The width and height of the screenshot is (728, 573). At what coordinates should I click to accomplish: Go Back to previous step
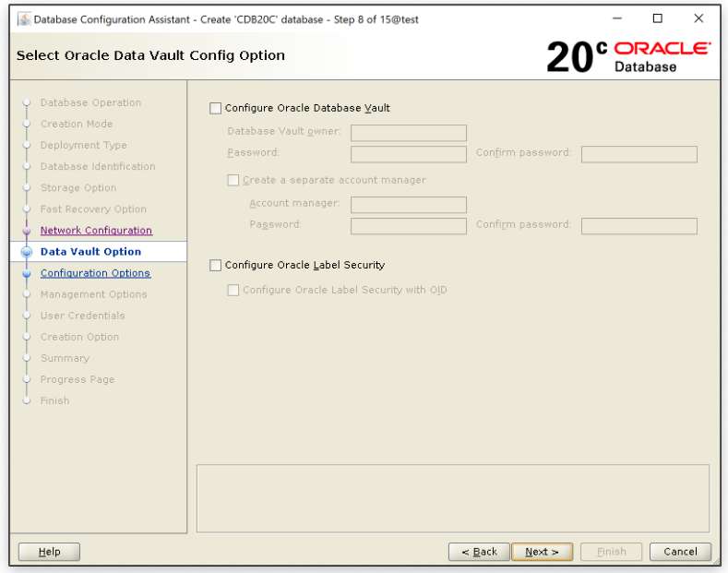point(479,552)
